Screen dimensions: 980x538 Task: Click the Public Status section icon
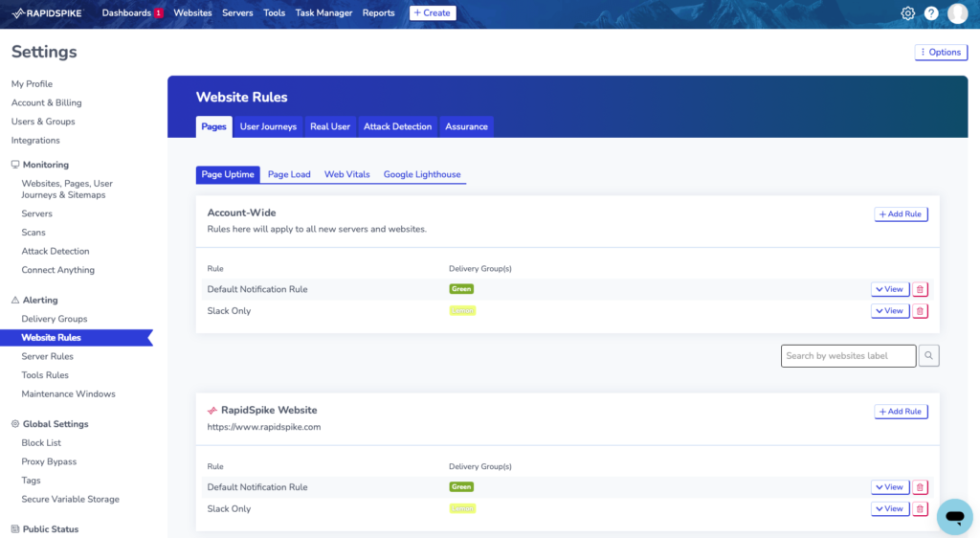pos(15,528)
